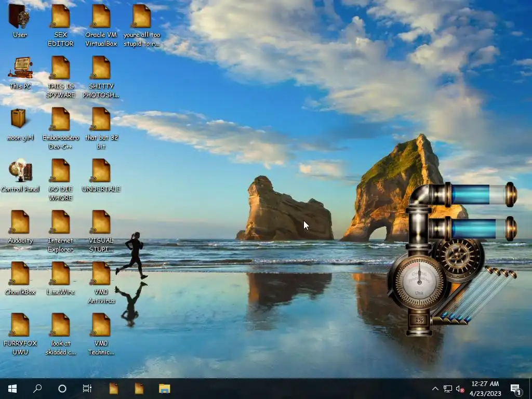Open the clock showing 12:27 AM
The width and height of the screenshot is (532, 399).
(x=485, y=389)
